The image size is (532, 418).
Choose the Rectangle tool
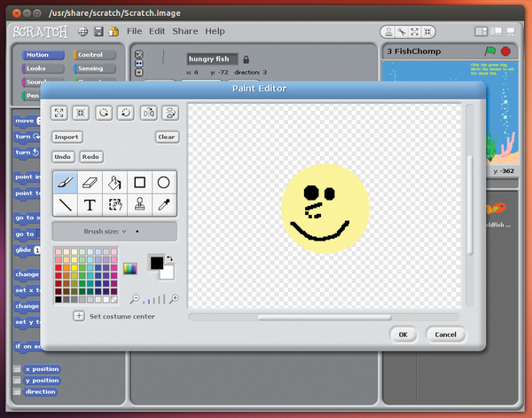click(x=139, y=182)
